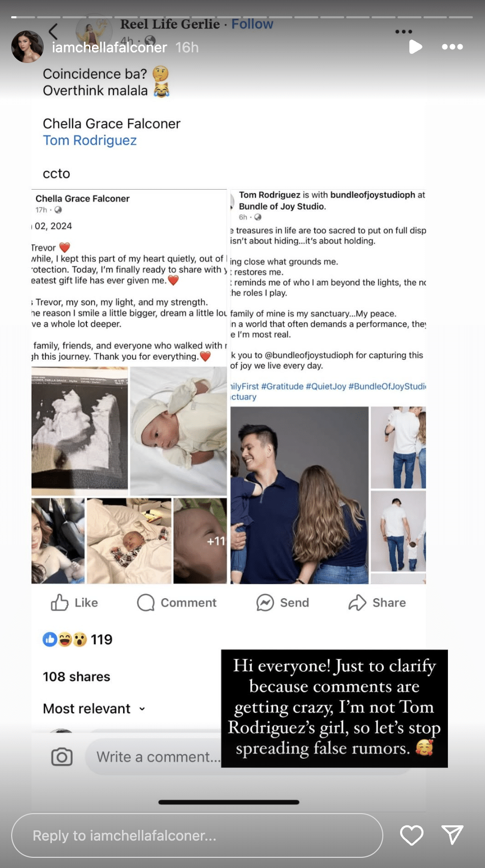
Task: Open the iamchellafalconer profile avatar
Action: pos(27,47)
